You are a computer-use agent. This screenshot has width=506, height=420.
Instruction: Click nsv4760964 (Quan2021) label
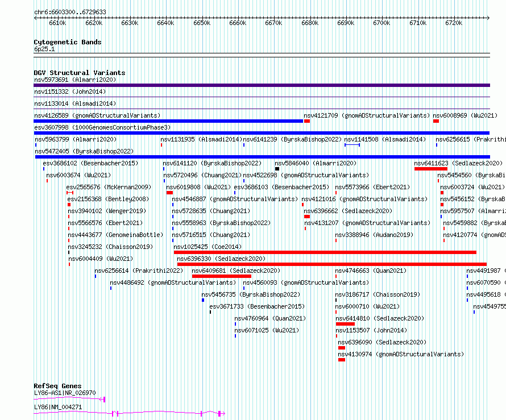click(x=270, y=318)
